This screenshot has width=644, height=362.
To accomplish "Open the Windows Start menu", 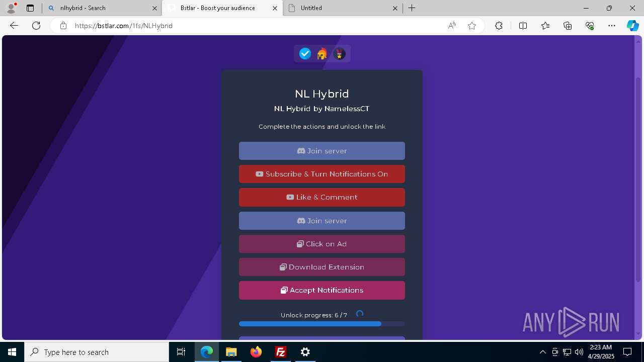I will point(12,352).
